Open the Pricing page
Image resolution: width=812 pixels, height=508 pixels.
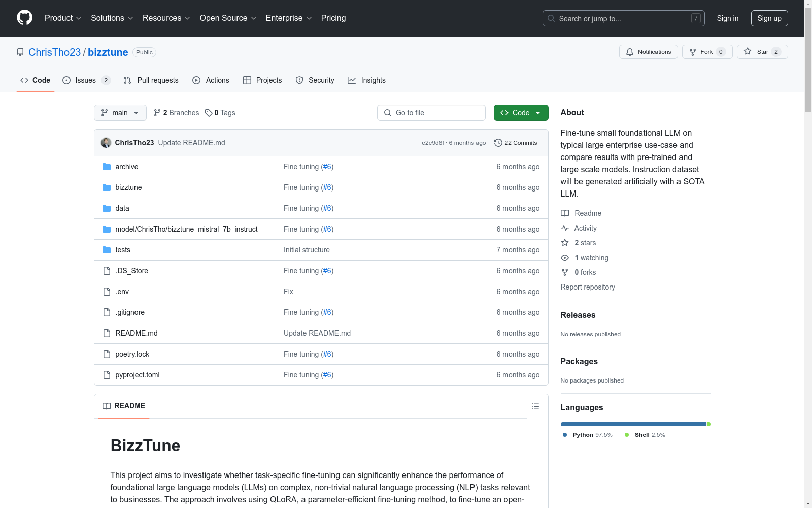point(333,18)
